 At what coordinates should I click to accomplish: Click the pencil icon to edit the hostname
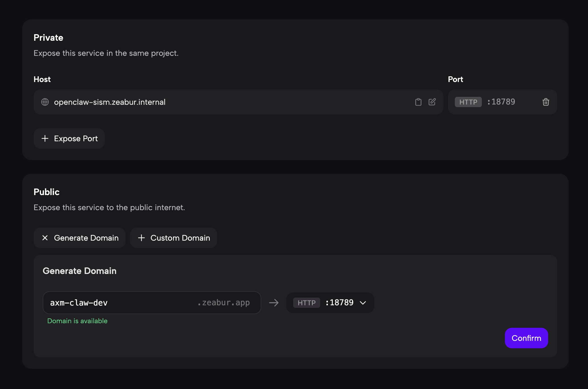pos(432,102)
